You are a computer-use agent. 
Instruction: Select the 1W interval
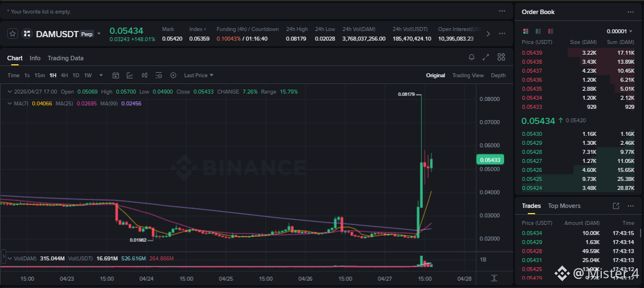pyautogui.click(x=88, y=75)
